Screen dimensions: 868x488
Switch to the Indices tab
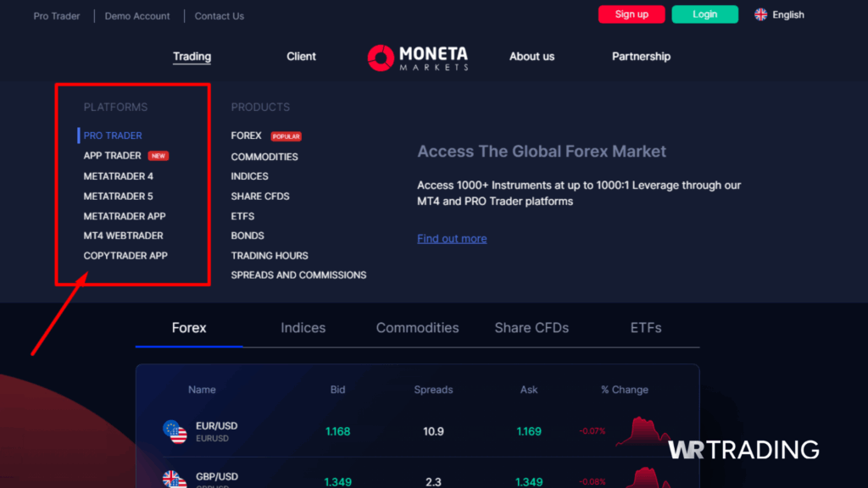tap(303, 328)
